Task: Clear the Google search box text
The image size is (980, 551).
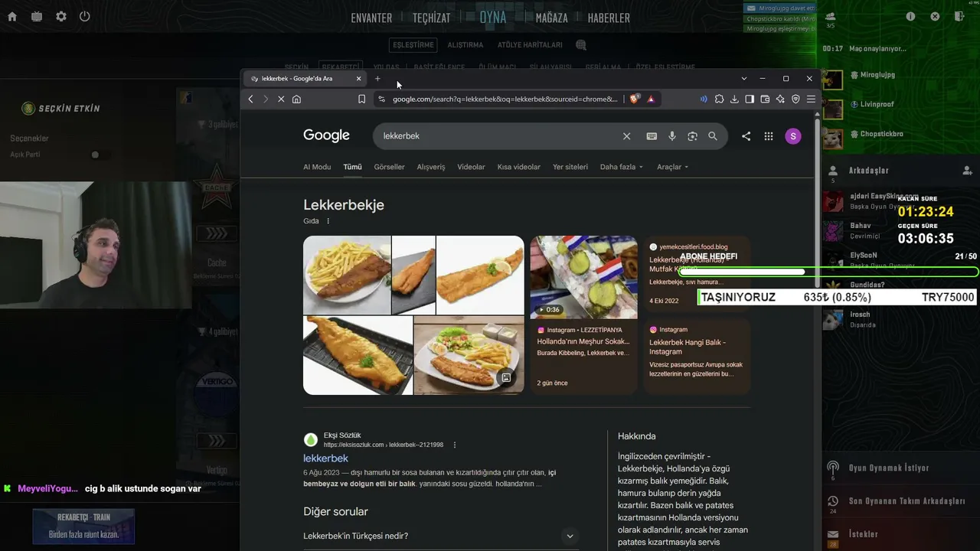Action: [x=626, y=136]
